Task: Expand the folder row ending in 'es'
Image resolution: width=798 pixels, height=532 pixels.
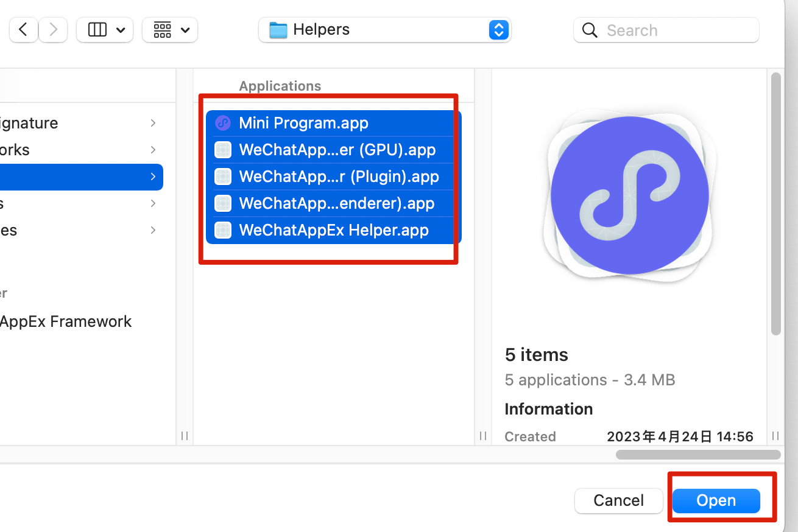Action: 153,230
